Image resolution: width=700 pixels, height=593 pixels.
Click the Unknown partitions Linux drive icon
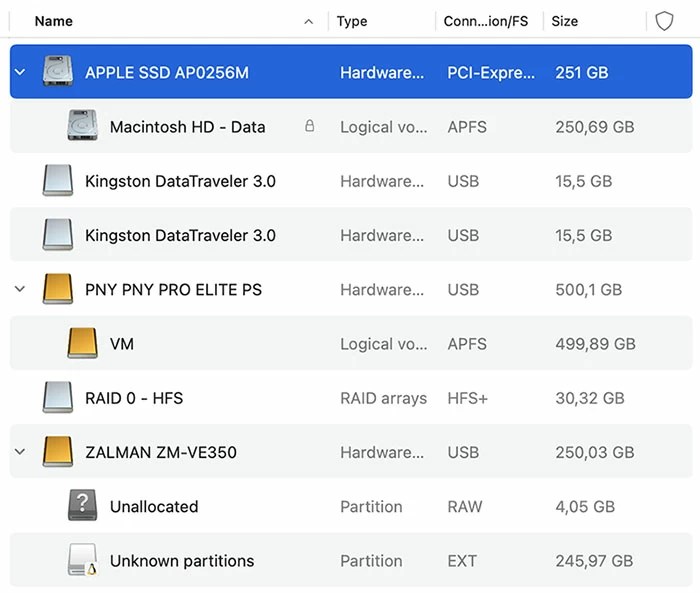click(83, 560)
